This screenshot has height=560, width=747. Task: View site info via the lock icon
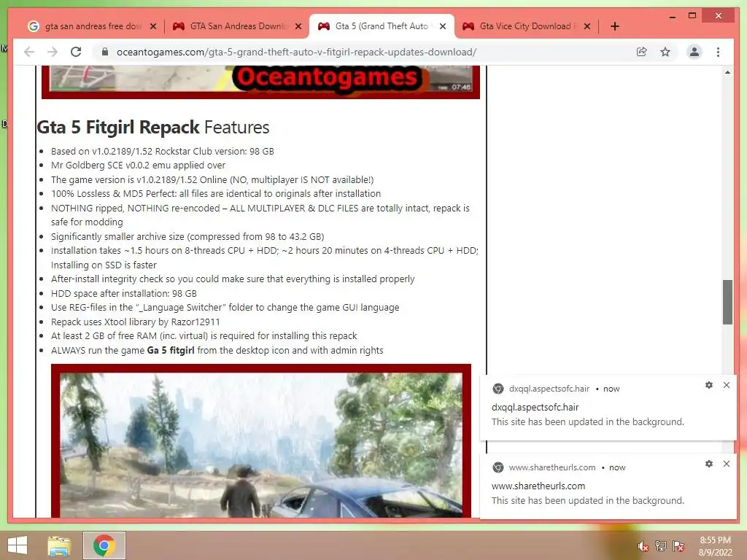105,52
